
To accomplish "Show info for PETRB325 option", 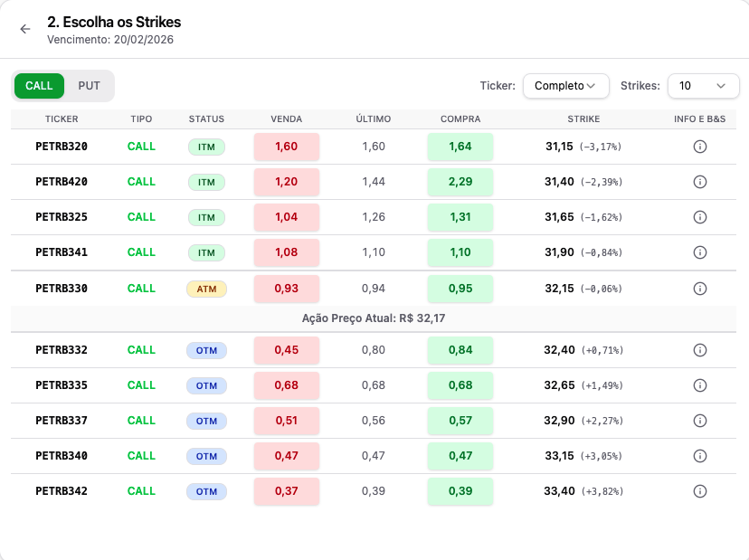I will pos(700,217).
